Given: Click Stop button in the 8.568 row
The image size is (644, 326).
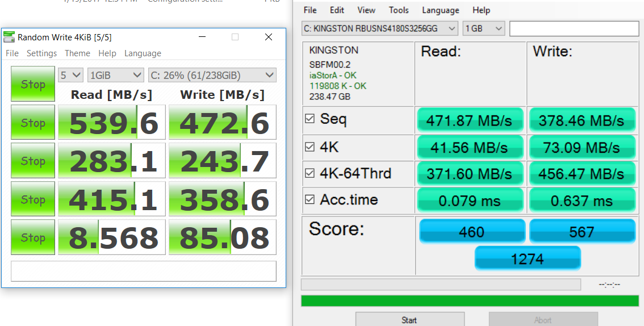Looking at the screenshot, I should (33, 237).
